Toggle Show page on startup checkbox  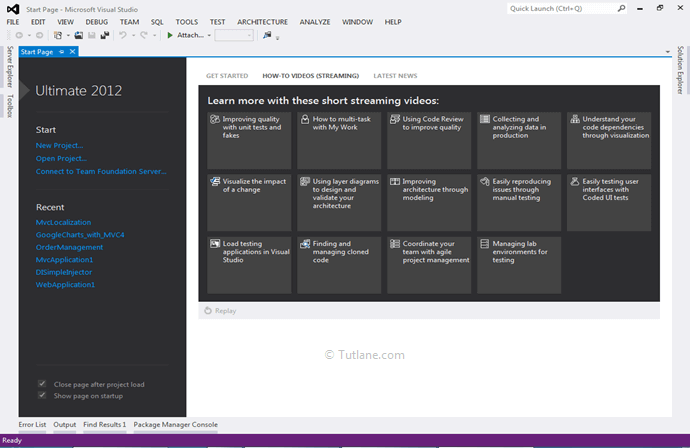tap(42, 395)
